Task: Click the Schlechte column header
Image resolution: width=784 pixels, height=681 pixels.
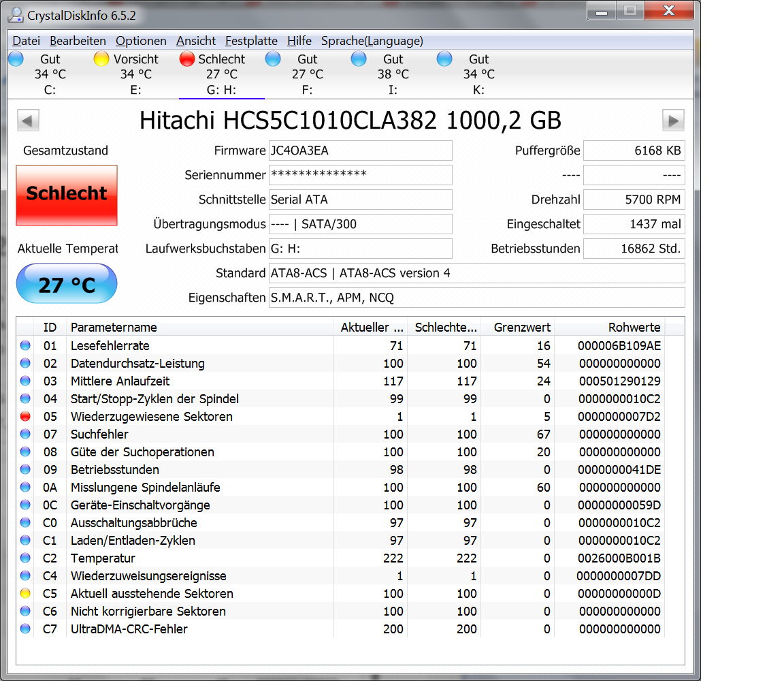Action: (x=444, y=328)
